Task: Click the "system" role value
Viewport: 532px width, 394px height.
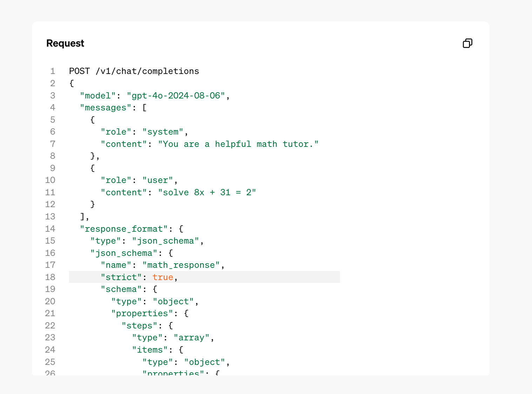Action: click(163, 132)
